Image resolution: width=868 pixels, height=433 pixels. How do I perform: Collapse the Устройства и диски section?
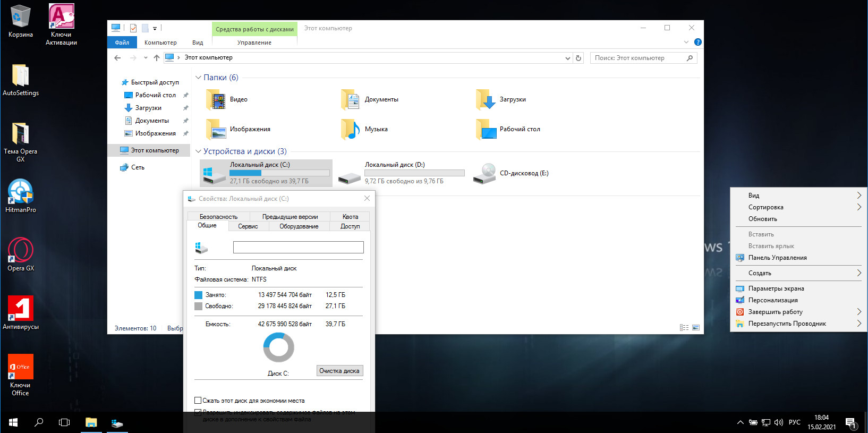coord(198,151)
